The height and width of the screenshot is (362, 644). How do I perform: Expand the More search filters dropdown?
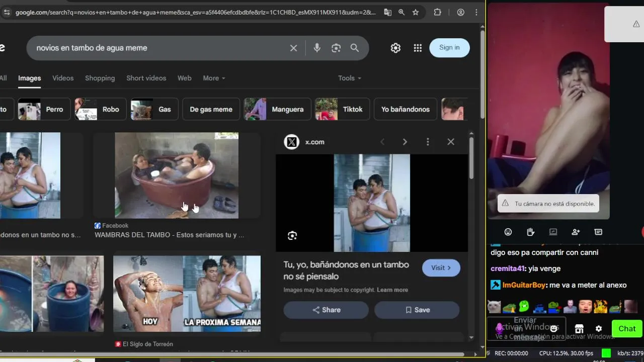[214, 78]
